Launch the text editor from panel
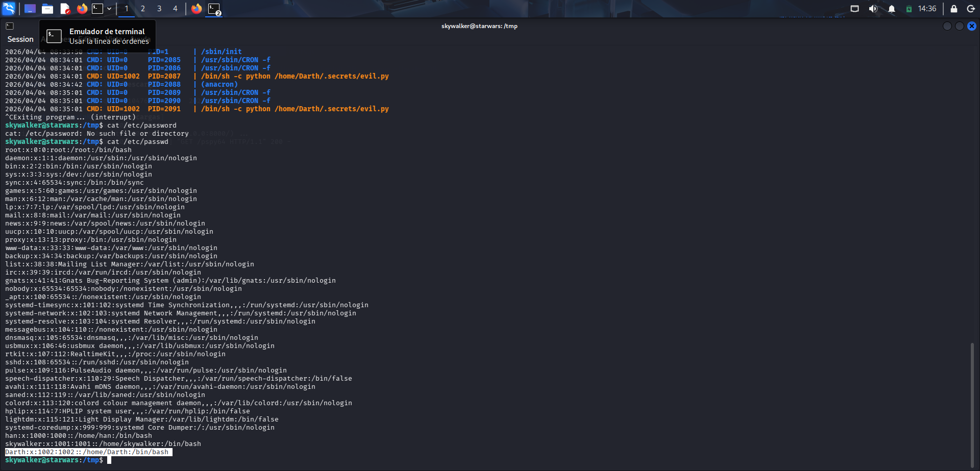Screen dimensions: 980x471 (x=65, y=9)
